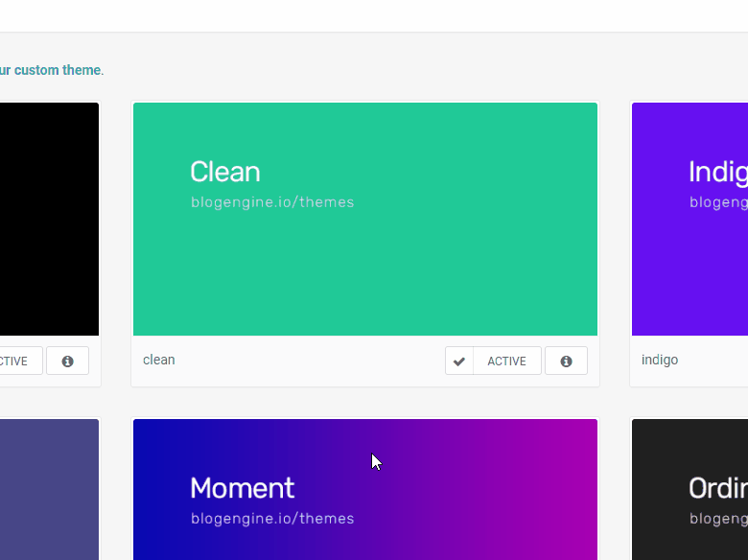Click 'blogengine.io/themes' text on Clean card
This screenshot has width=748, height=560.
tap(272, 202)
